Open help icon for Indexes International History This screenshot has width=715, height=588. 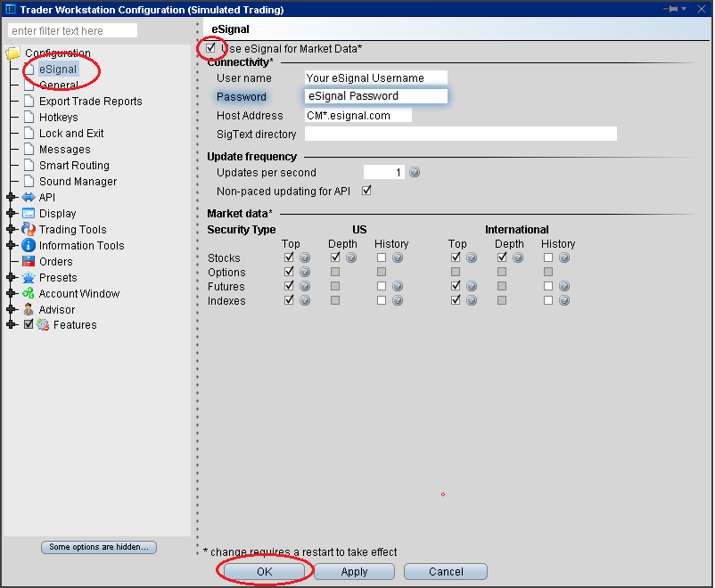coord(564,300)
